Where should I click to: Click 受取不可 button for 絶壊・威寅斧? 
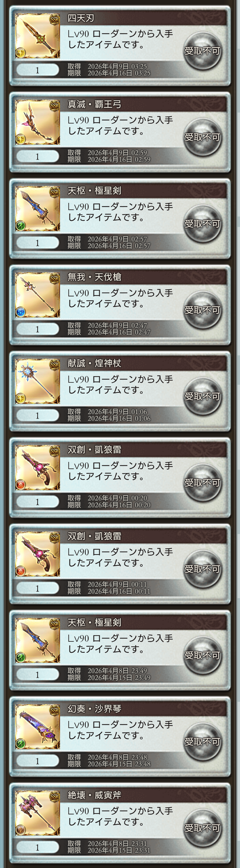click(x=202, y=828)
